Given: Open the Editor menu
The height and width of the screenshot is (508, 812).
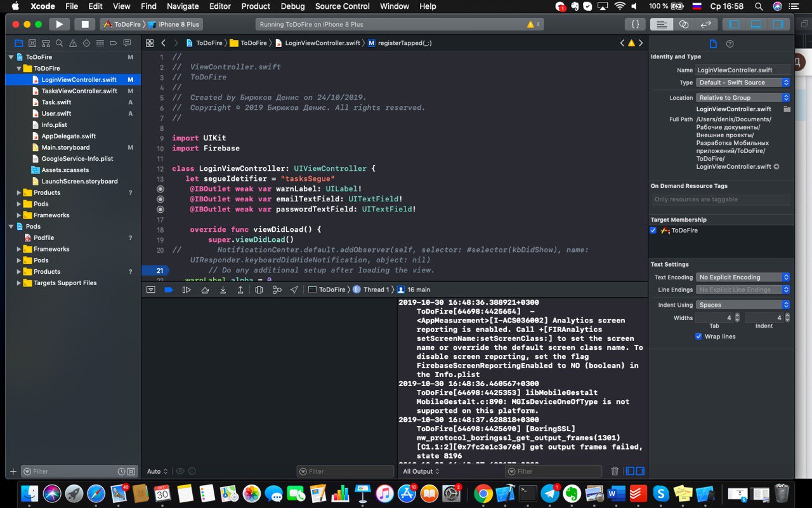Looking at the screenshot, I should click(x=220, y=6).
